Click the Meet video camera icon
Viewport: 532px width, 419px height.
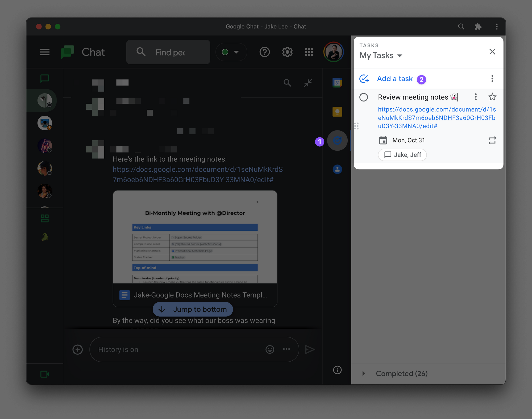click(x=45, y=374)
